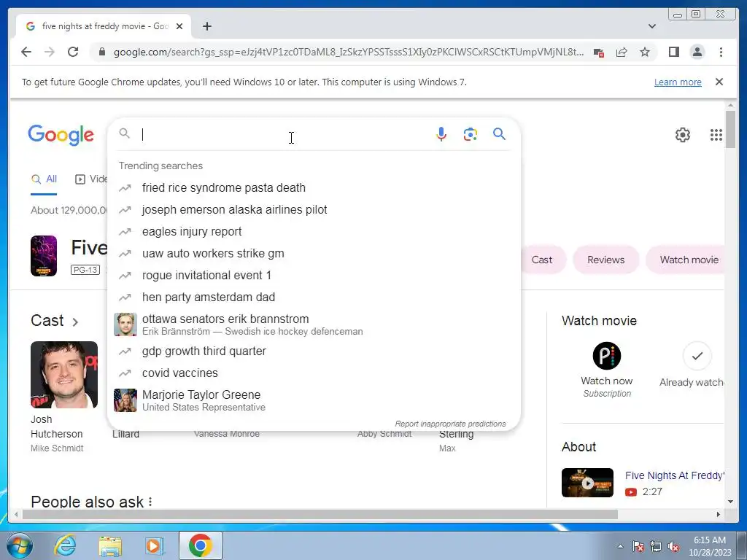
Task: Open Windows Explorer from taskbar
Action: click(110, 545)
